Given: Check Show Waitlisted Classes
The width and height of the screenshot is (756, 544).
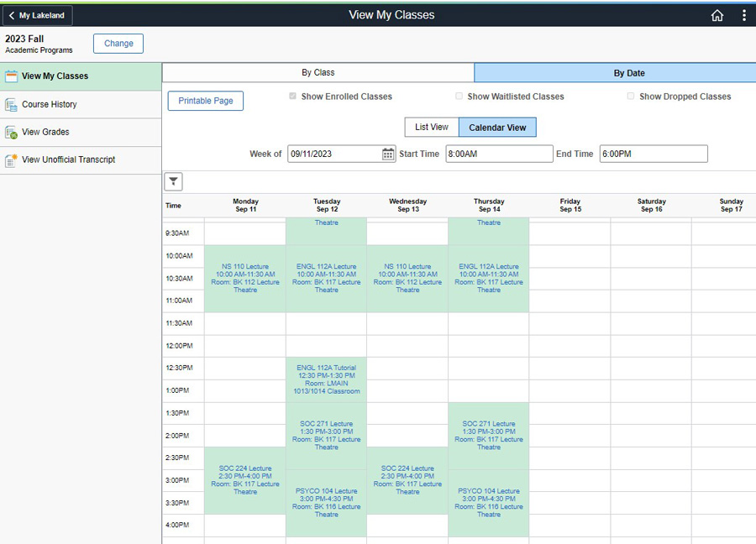Looking at the screenshot, I should point(459,96).
